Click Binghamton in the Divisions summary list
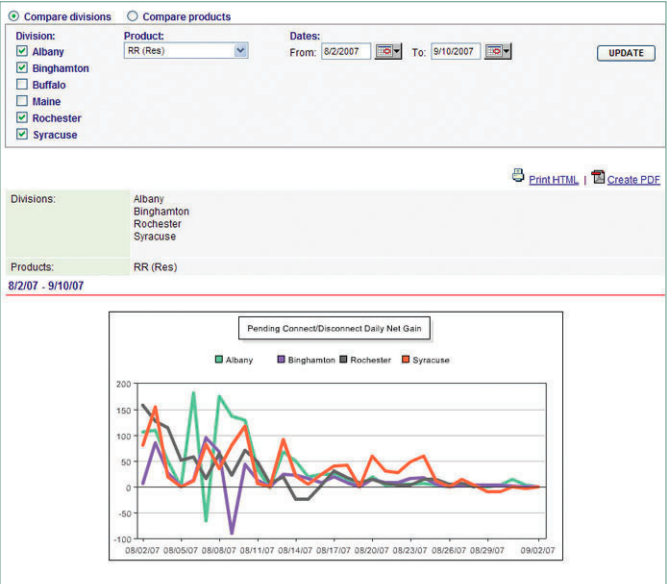The width and height of the screenshot is (668, 584). pos(161,211)
